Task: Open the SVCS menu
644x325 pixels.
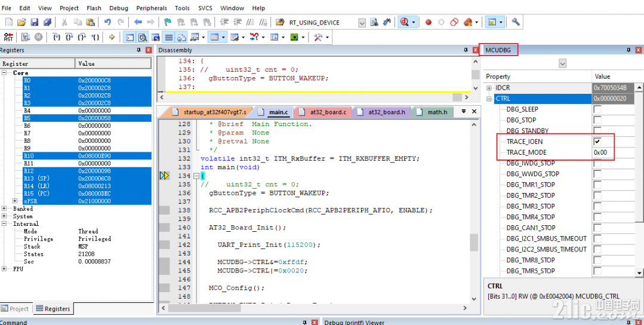Action: (205, 8)
